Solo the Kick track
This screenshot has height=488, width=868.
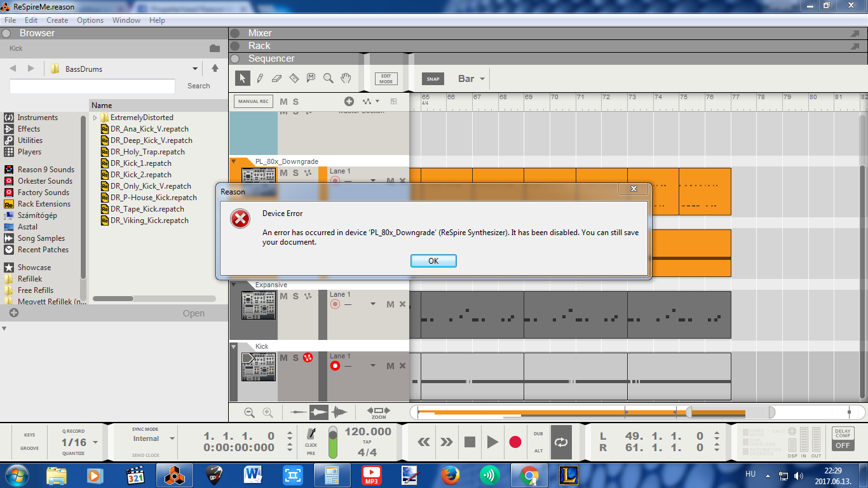coord(295,358)
